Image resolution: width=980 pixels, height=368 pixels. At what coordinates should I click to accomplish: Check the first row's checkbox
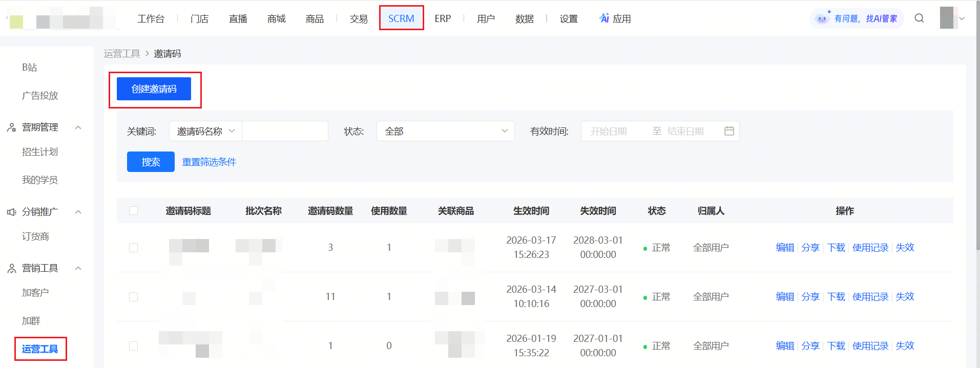coord(134,248)
